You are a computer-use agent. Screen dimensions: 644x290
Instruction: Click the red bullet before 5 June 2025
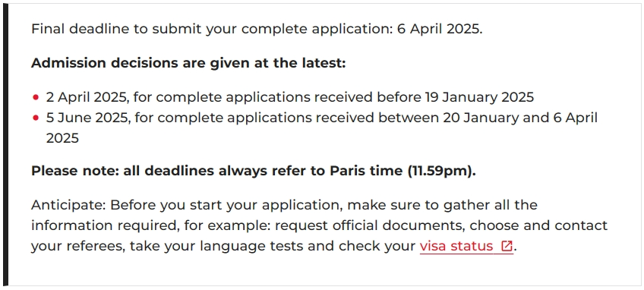(36, 118)
